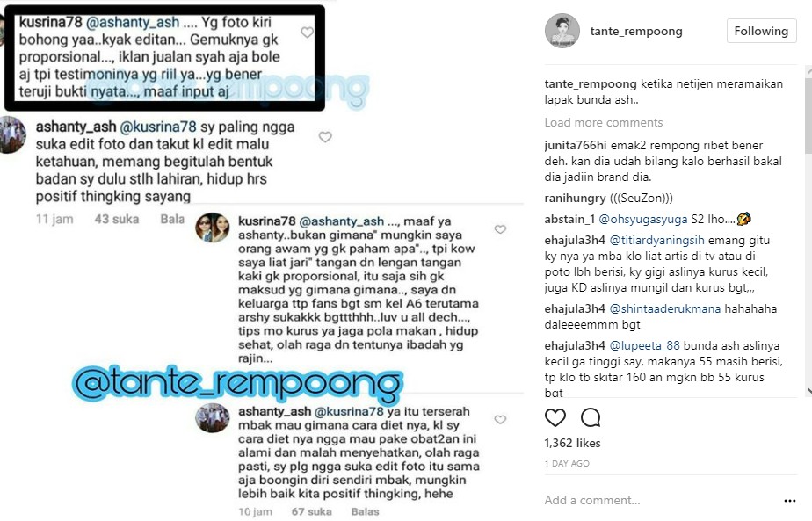View the 1,362 likes list
The height and width of the screenshot is (521, 812).
click(572, 444)
